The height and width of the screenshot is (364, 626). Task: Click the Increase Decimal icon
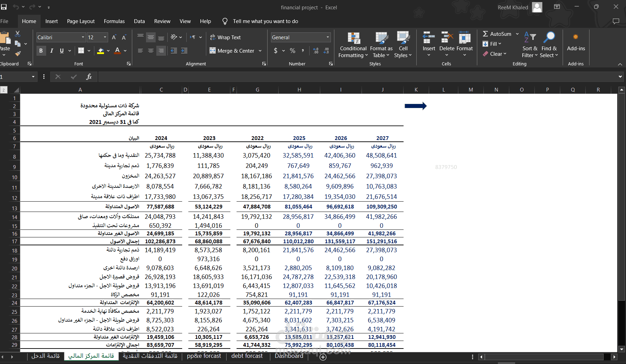click(x=316, y=51)
